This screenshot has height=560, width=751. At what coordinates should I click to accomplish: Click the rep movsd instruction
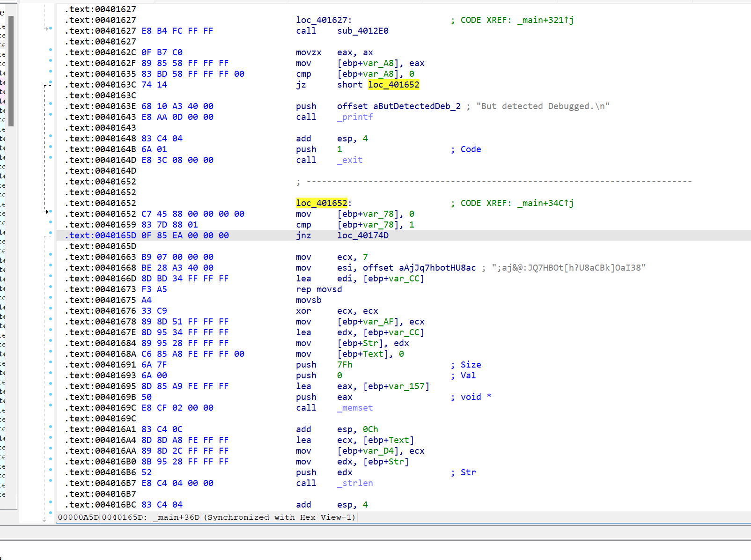click(x=319, y=289)
